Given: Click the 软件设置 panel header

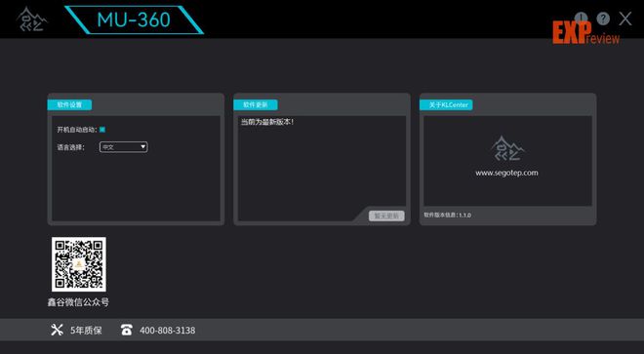Looking at the screenshot, I should tap(69, 104).
